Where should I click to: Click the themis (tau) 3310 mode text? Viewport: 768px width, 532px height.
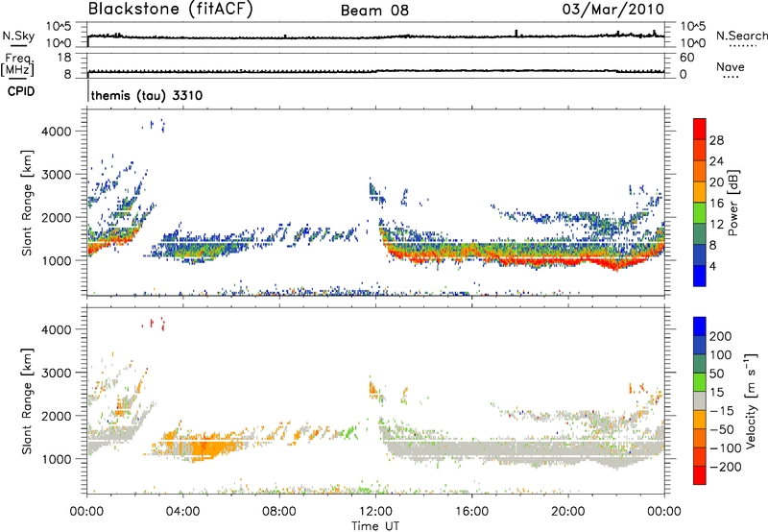click(x=147, y=95)
